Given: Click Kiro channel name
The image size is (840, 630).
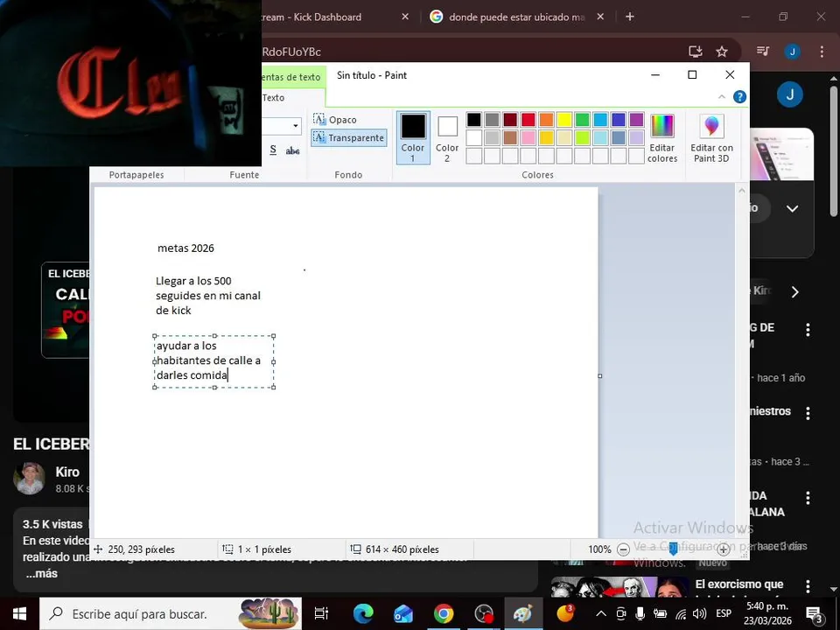Looking at the screenshot, I should coord(67,472).
